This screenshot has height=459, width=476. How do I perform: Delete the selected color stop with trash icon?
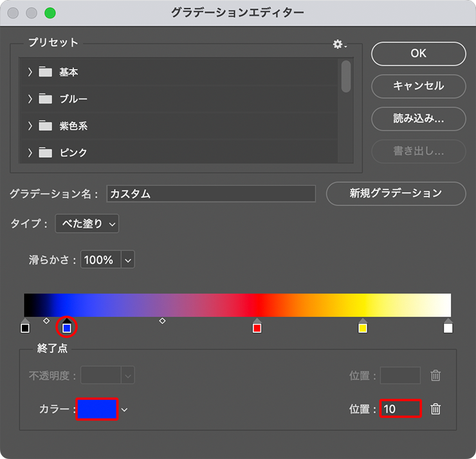pos(435,409)
